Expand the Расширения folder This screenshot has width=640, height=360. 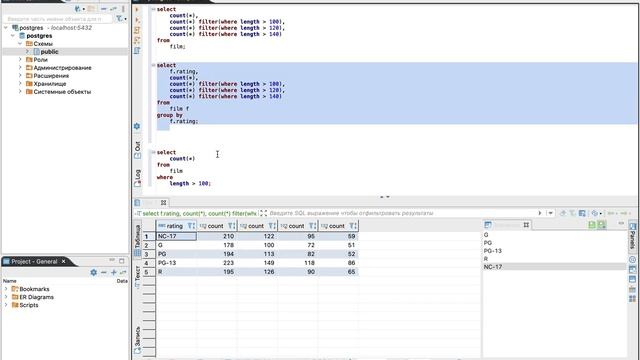coord(20,76)
